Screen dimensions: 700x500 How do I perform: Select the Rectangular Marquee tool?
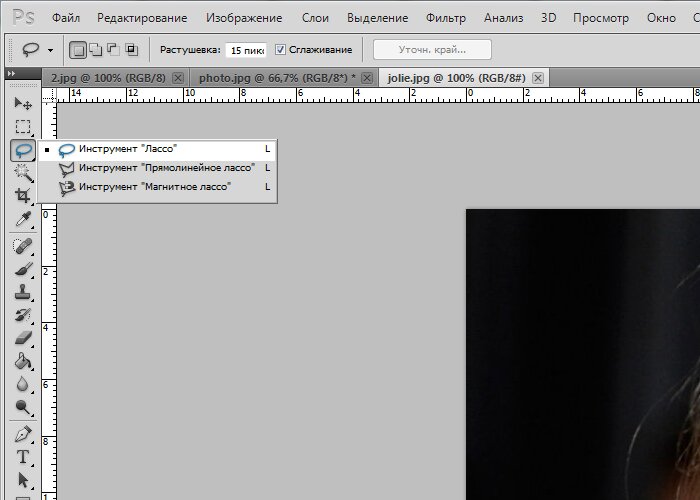tap(23, 127)
